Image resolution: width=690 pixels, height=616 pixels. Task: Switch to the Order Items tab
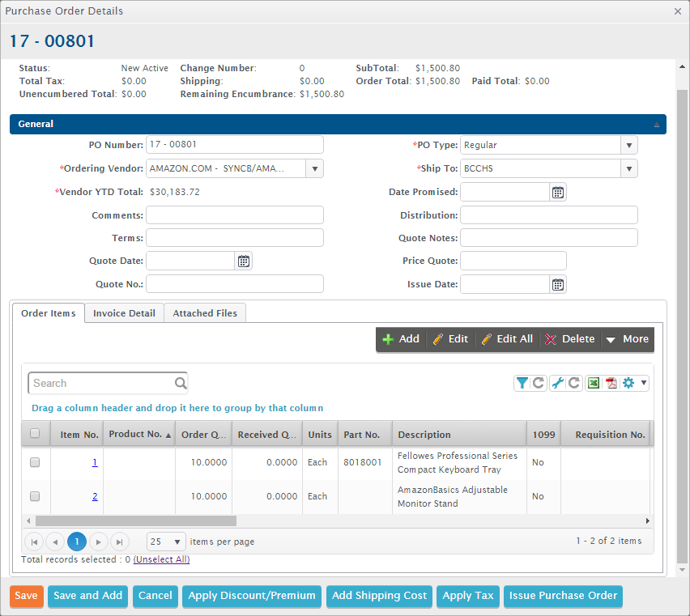(49, 313)
